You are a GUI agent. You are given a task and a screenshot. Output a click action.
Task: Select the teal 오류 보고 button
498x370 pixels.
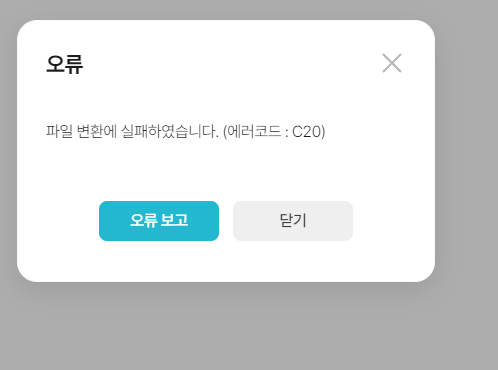(159, 221)
